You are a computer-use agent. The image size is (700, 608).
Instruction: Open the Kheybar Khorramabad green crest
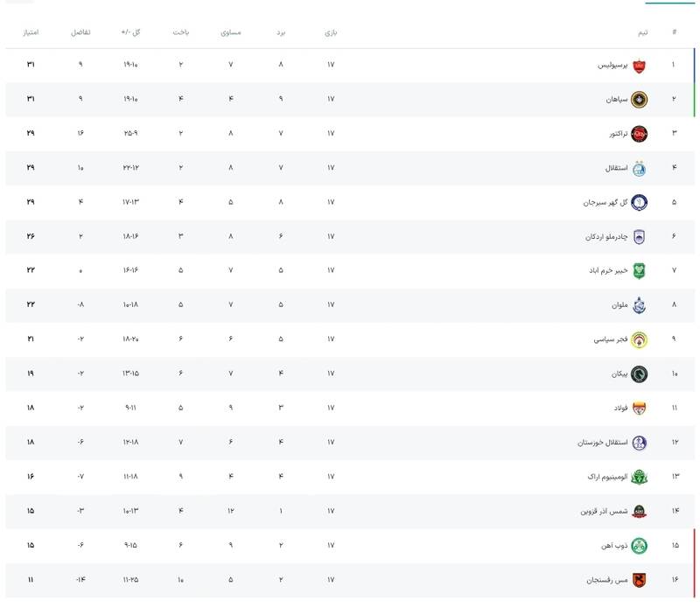tap(639, 270)
